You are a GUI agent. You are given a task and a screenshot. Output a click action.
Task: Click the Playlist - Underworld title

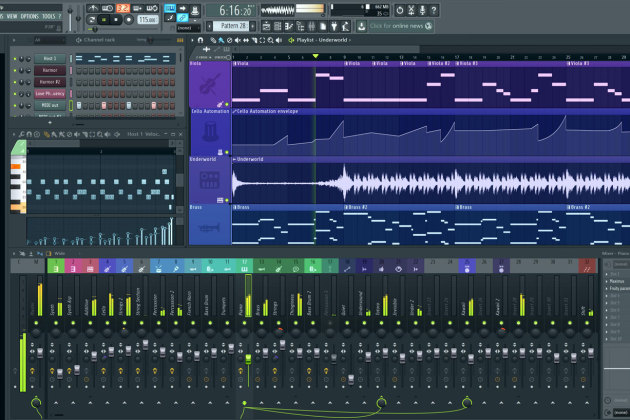pos(322,40)
